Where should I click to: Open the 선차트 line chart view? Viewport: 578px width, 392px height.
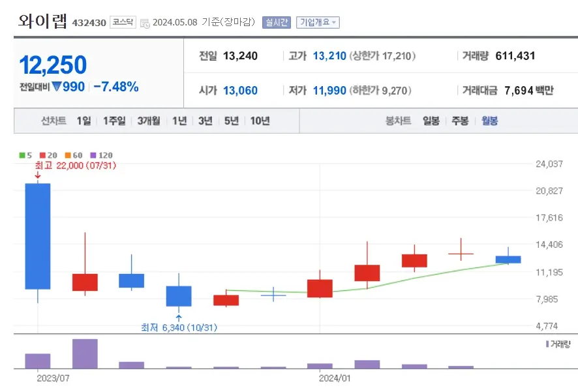(53, 121)
